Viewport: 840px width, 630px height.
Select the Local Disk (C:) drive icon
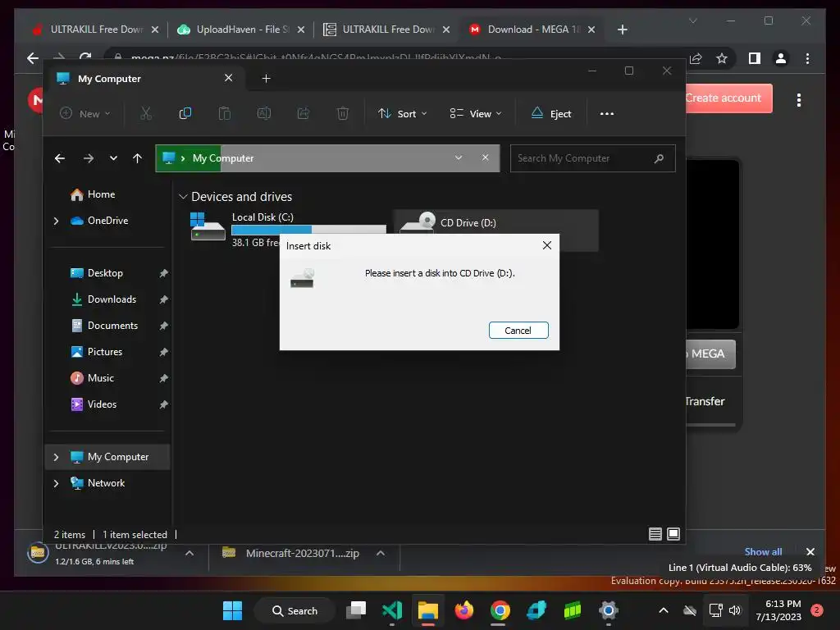click(208, 226)
